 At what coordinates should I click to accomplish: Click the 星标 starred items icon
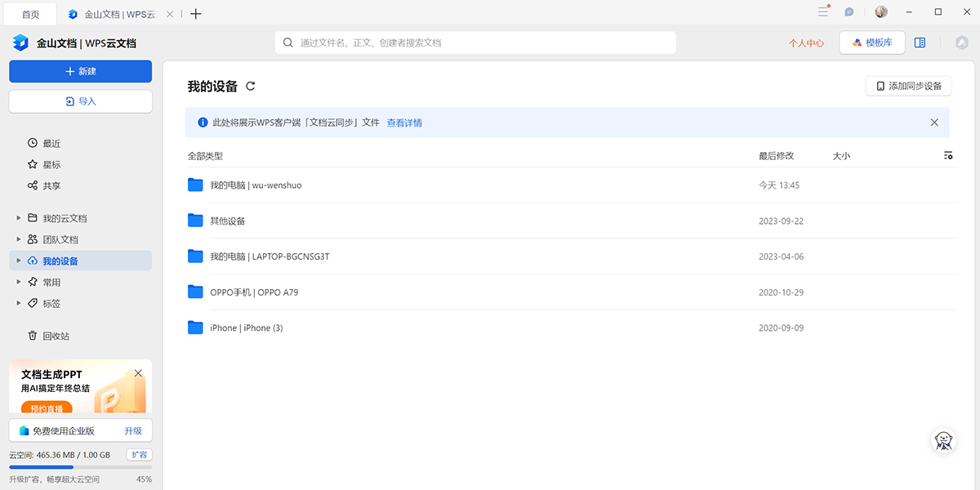pyautogui.click(x=33, y=164)
